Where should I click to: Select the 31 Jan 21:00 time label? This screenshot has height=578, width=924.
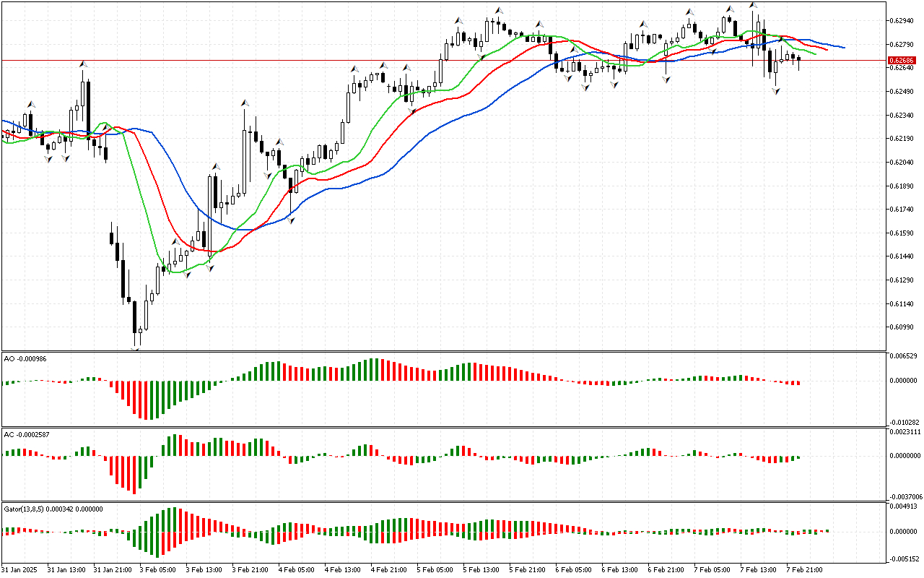coord(111,569)
